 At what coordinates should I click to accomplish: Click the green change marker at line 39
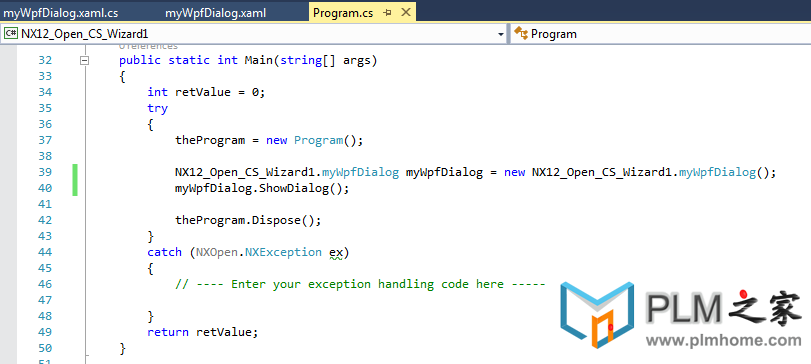click(76, 172)
